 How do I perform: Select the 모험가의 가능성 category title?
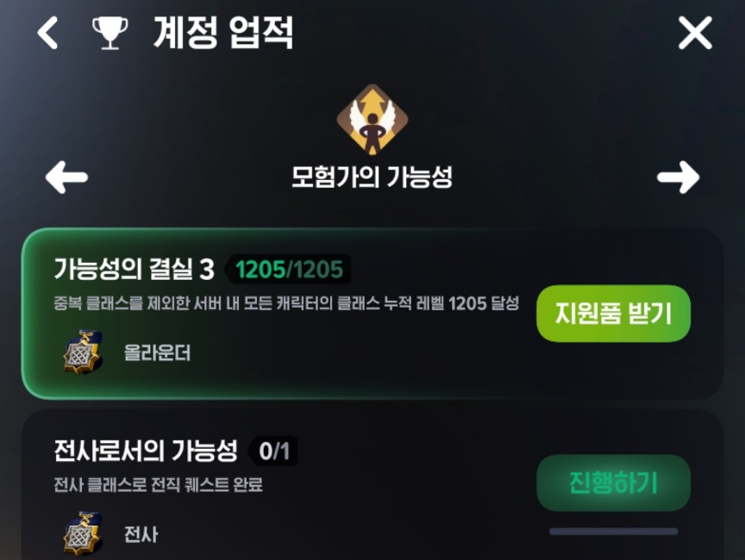(x=372, y=177)
